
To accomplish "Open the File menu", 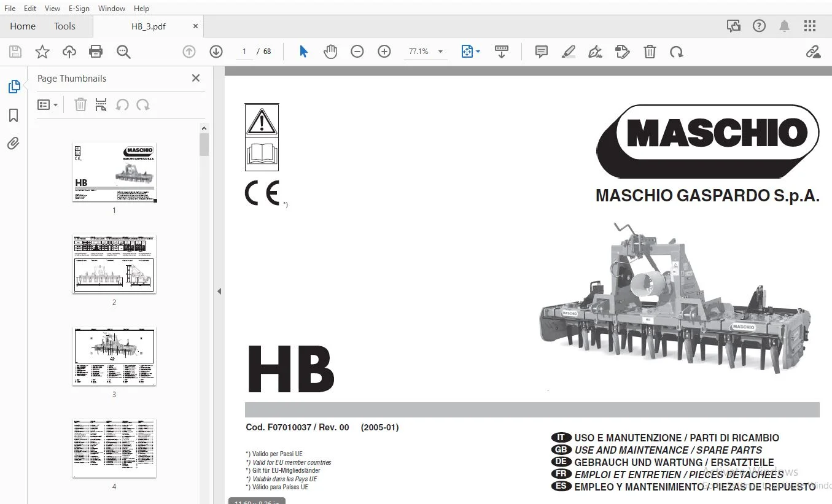I will 10,9.
